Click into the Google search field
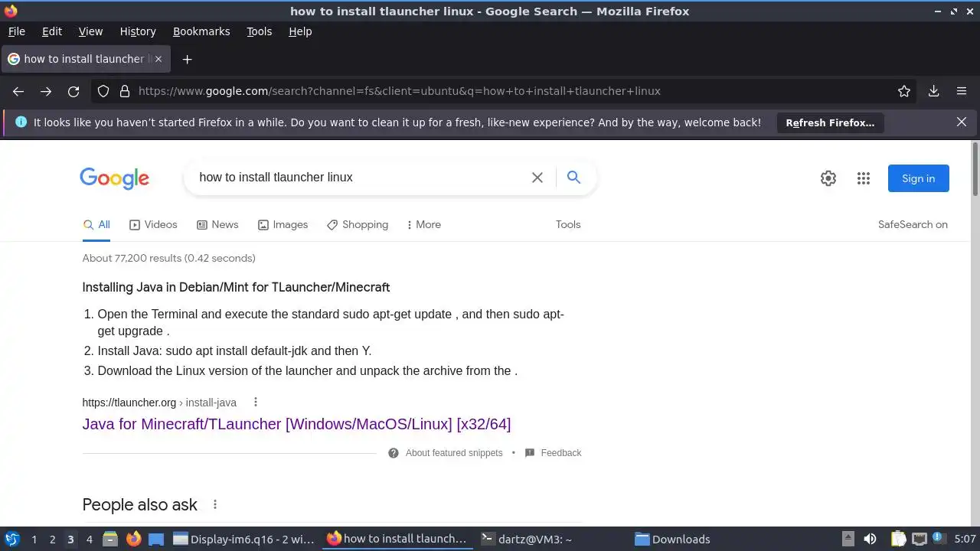Viewport: 980px width, 551px height. (360, 178)
